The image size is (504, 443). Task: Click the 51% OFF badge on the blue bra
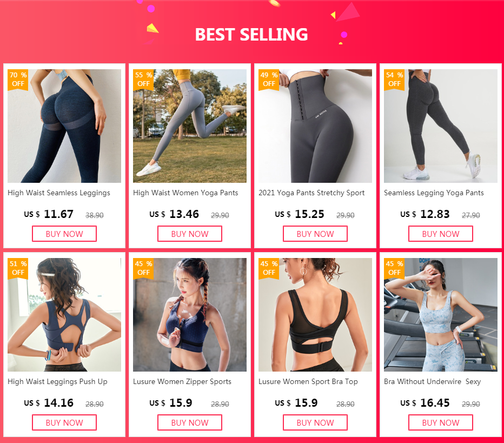[x=18, y=268]
